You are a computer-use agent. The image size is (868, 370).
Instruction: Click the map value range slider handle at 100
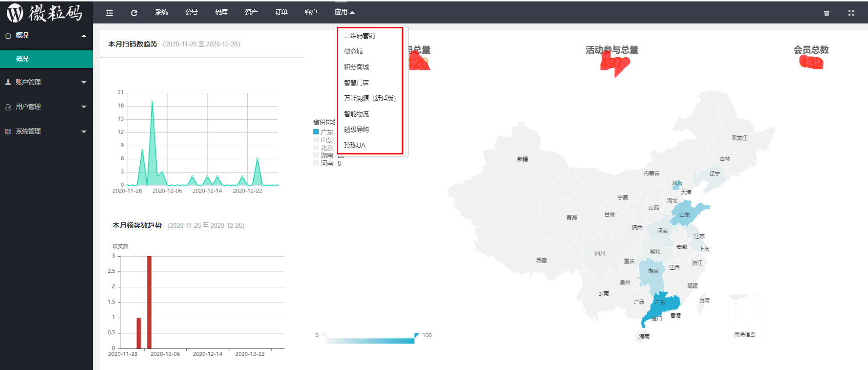[x=416, y=335]
